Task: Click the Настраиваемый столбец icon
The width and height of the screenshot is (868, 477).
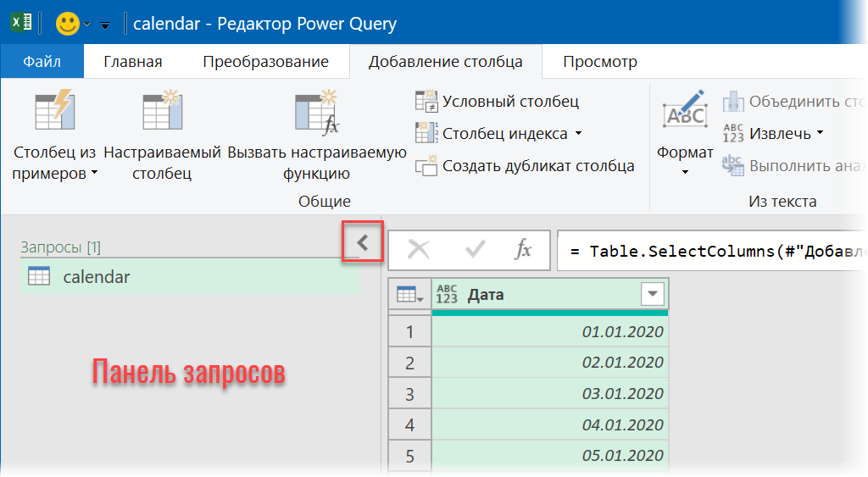Action: 162,109
